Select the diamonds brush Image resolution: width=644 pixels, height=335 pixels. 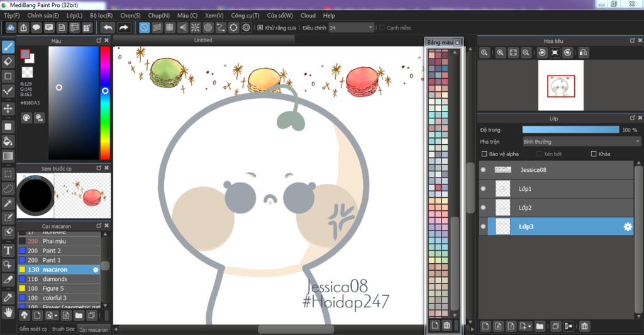(58, 279)
